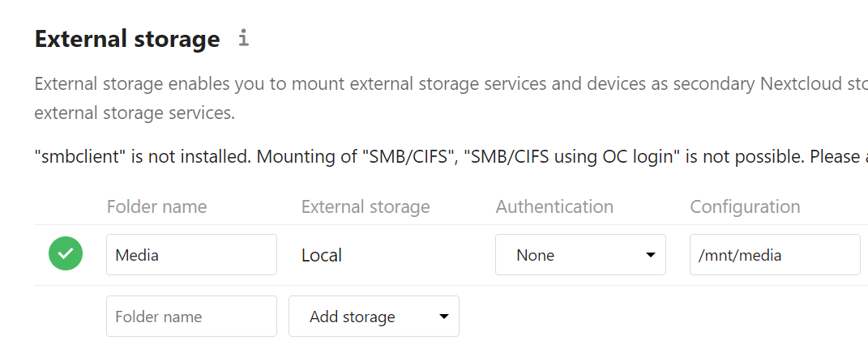The width and height of the screenshot is (868, 340).
Task: Click the Local storage type label
Action: (322, 256)
